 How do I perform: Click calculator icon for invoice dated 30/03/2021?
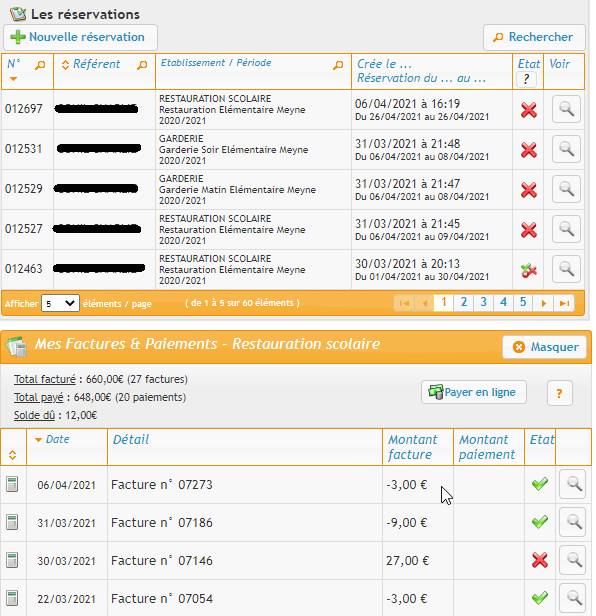[x=12, y=560]
